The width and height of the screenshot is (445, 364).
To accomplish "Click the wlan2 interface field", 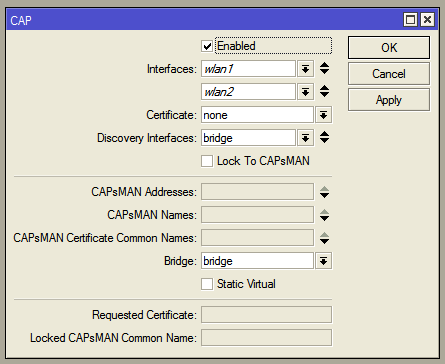I will [x=248, y=92].
